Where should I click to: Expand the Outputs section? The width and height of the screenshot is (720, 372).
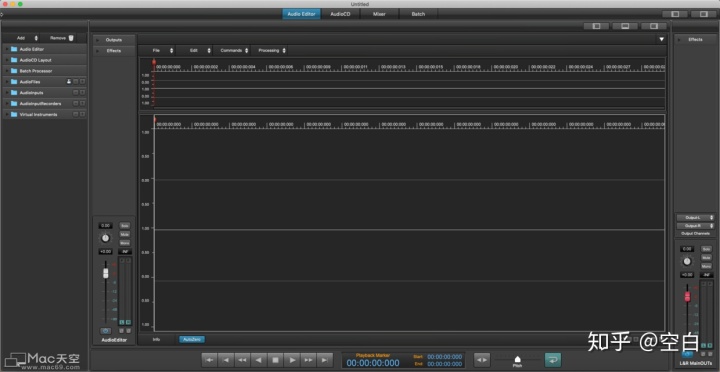tap(114, 40)
